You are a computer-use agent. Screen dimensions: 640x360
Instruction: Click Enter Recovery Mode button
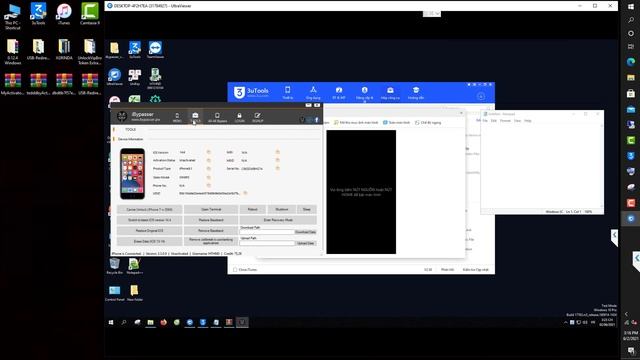tap(278, 220)
